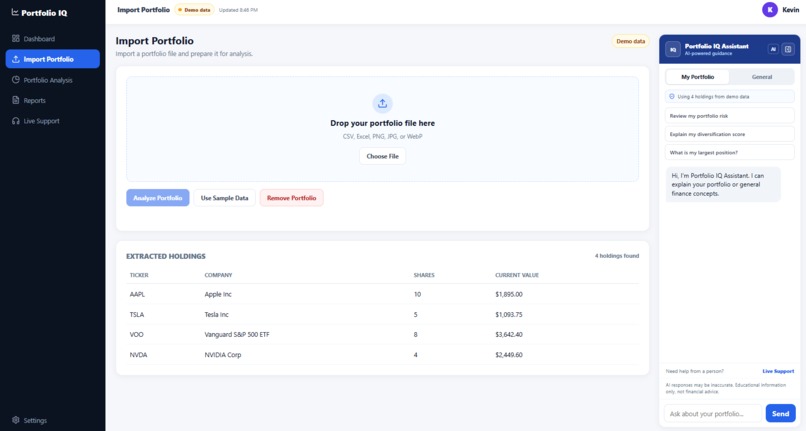Click Remove Portfolio button
The height and width of the screenshot is (431, 806).
[291, 198]
